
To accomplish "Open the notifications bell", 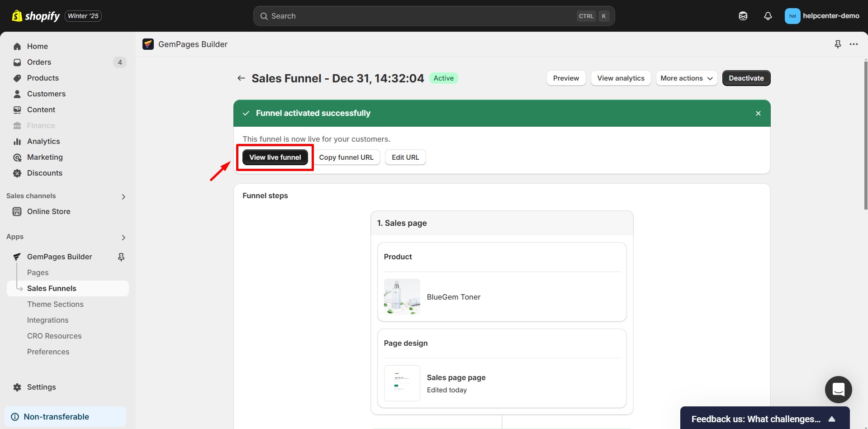I will click(768, 15).
